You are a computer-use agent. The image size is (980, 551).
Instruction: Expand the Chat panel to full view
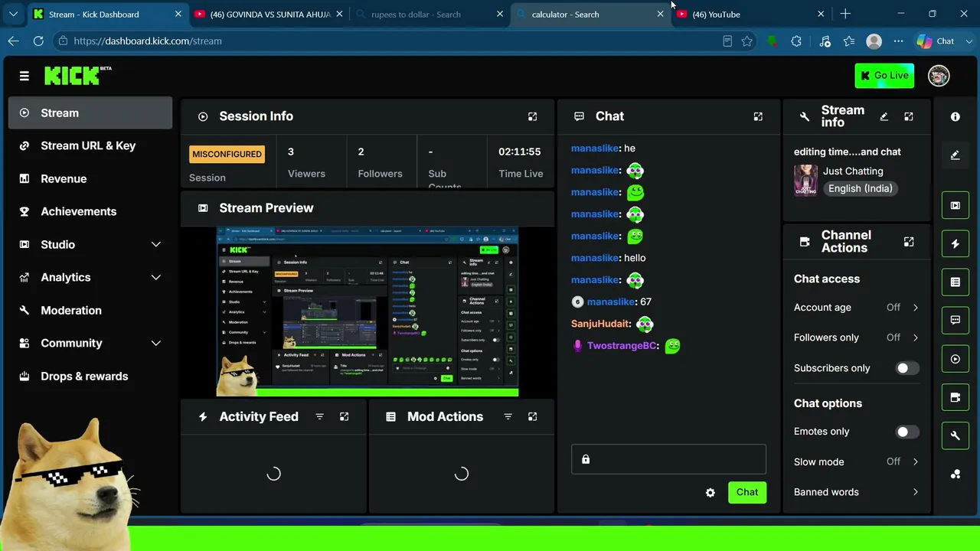pos(758,116)
